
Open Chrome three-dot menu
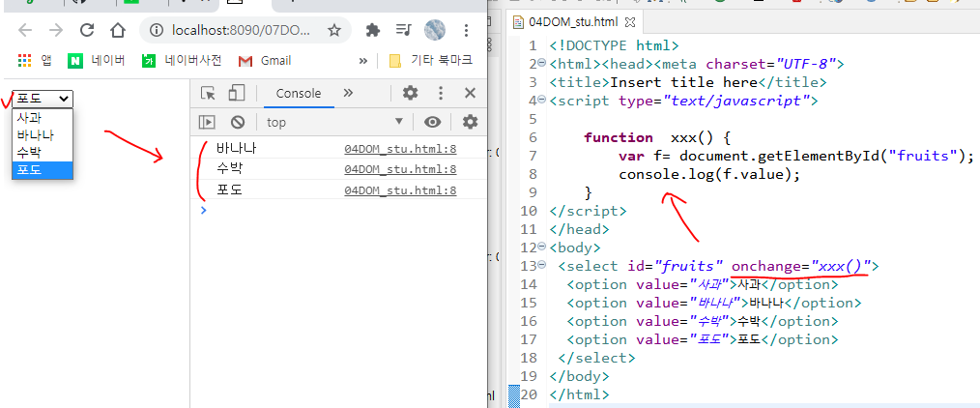click(466, 30)
